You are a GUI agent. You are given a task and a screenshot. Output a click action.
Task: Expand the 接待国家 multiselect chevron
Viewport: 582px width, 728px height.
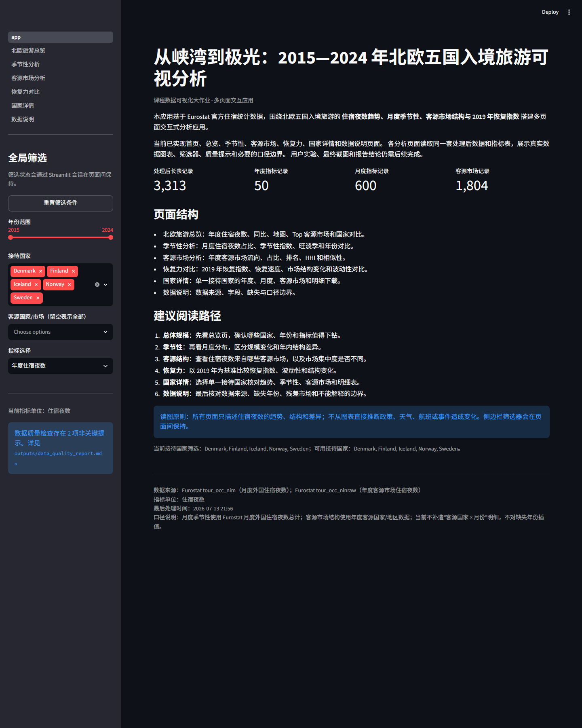click(x=105, y=285)
